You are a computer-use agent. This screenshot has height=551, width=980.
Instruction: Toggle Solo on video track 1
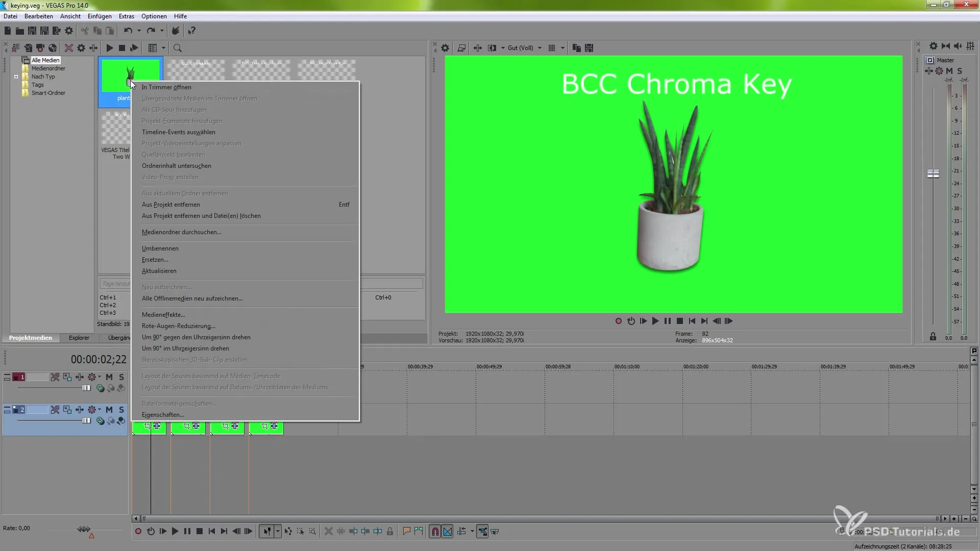[x=121, y=377]
